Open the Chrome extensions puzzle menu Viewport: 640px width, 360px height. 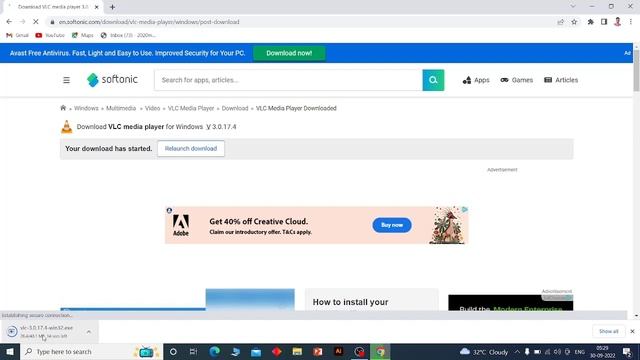tap(590, 22)
